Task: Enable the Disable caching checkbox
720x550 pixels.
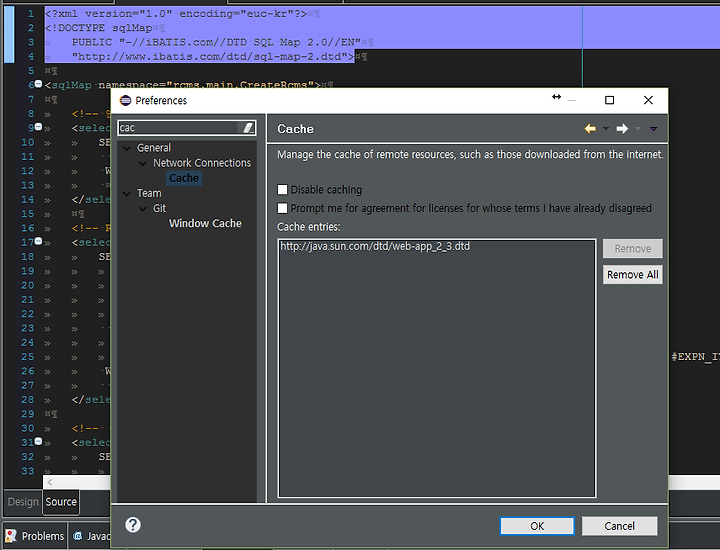Action: 282,190
